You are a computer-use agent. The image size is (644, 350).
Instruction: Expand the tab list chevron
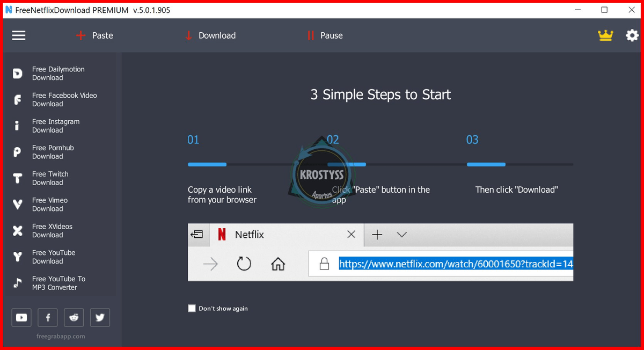coord(402,235)
